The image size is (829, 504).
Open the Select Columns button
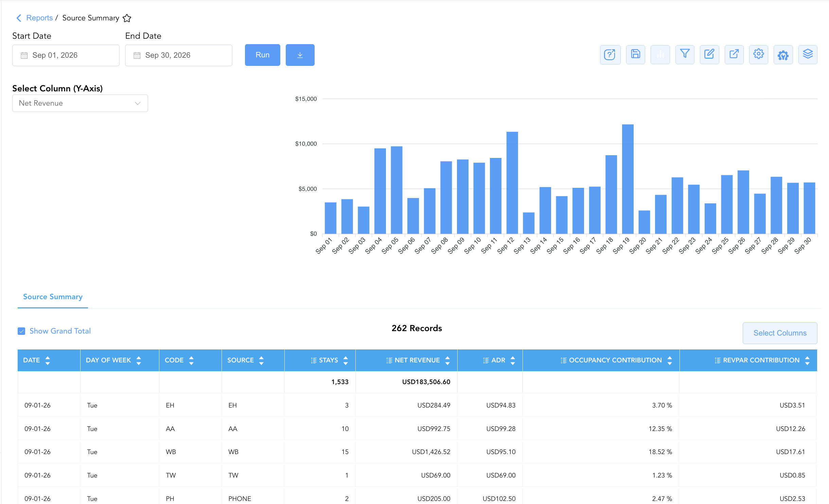(x=780, y=333)
